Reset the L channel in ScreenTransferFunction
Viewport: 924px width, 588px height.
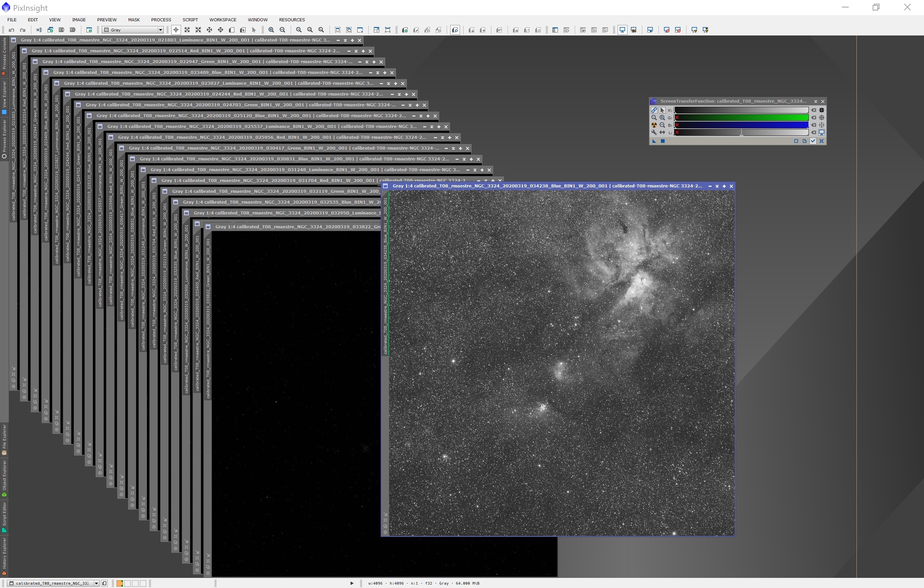pyautogui.click(x=814, y=132)
